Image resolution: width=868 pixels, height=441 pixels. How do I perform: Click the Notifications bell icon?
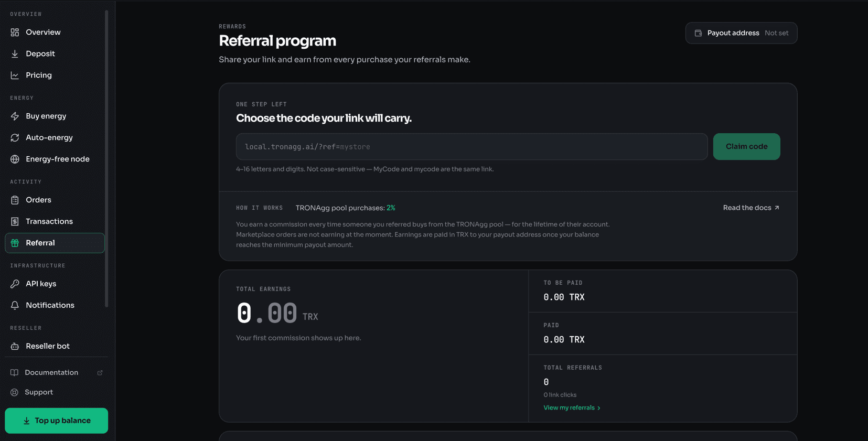point(15,306)
